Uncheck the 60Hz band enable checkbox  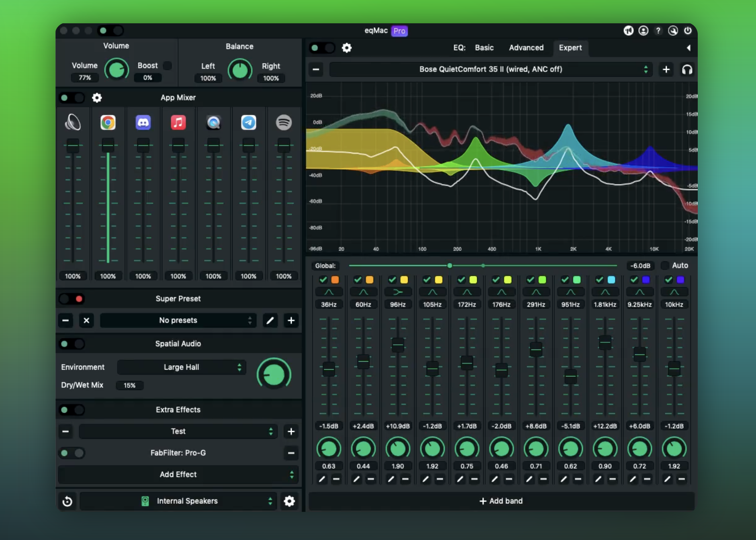pyautogui.click(x=358, y=280)
